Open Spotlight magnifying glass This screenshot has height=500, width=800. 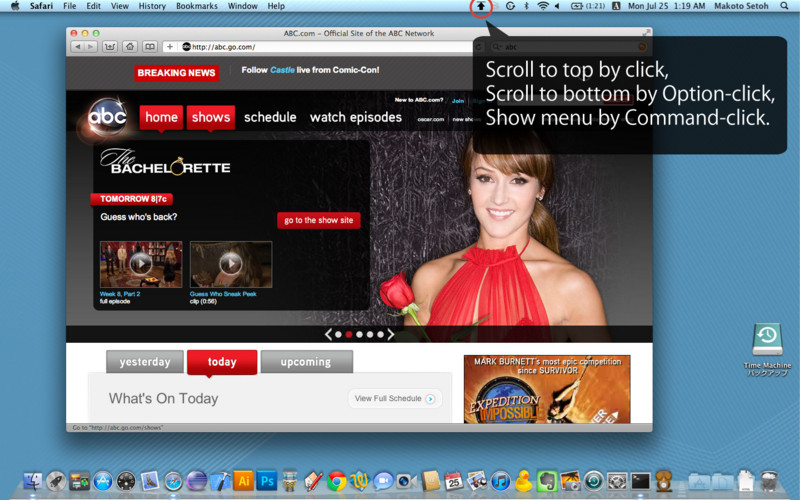(784, 6)
